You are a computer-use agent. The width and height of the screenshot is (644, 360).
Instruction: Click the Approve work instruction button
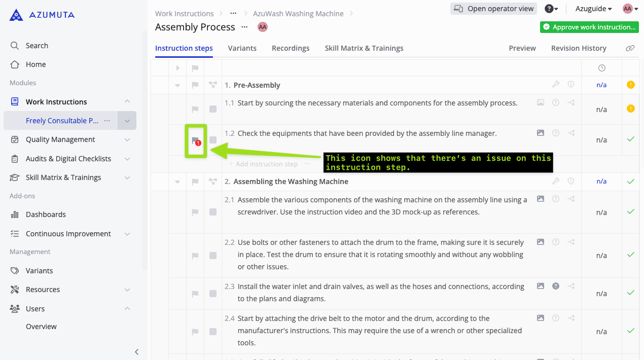click(589, 27)
